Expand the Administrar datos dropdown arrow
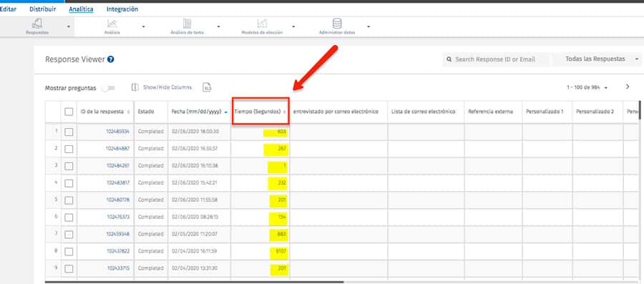644x284 pixels. pos(369,26)
